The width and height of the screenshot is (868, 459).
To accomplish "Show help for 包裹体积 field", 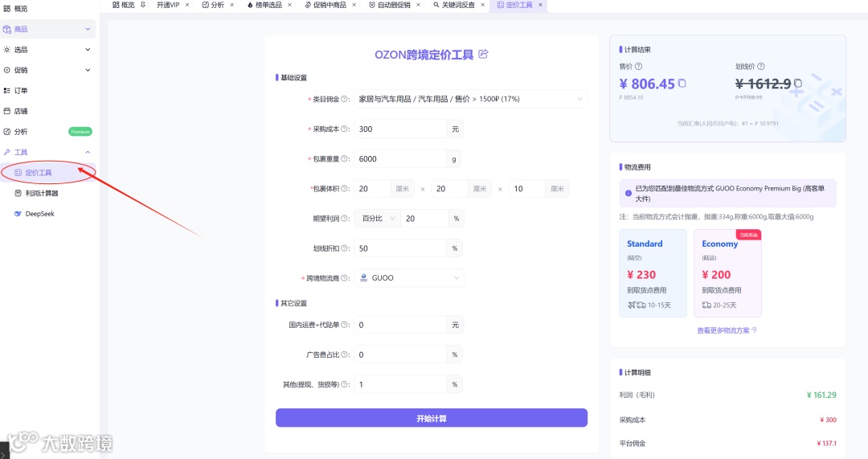I will (x=344, y=189).
